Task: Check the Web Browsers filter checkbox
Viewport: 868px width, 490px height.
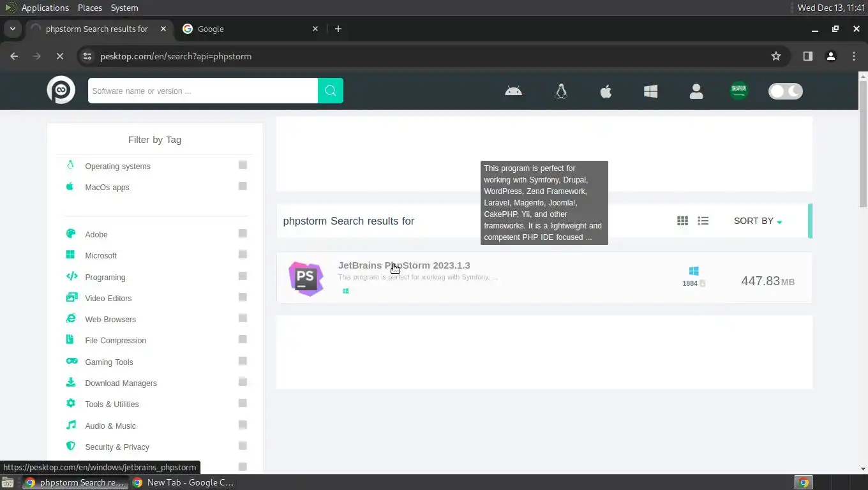Action: click(243, 318)
